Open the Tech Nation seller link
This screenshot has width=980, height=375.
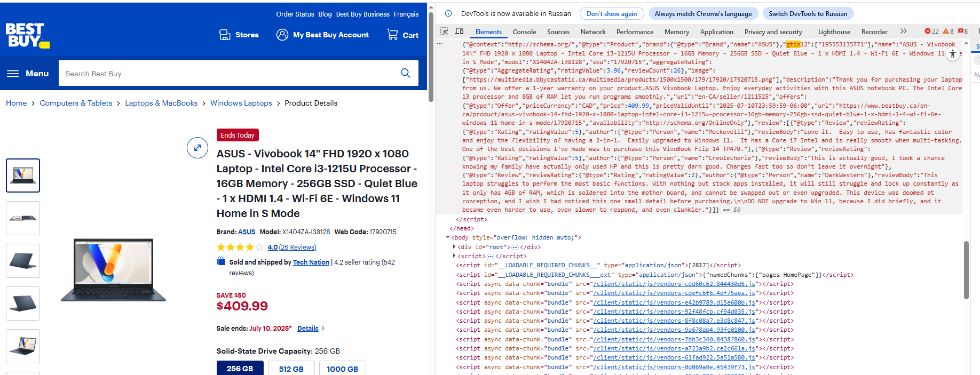click(311, 262)
